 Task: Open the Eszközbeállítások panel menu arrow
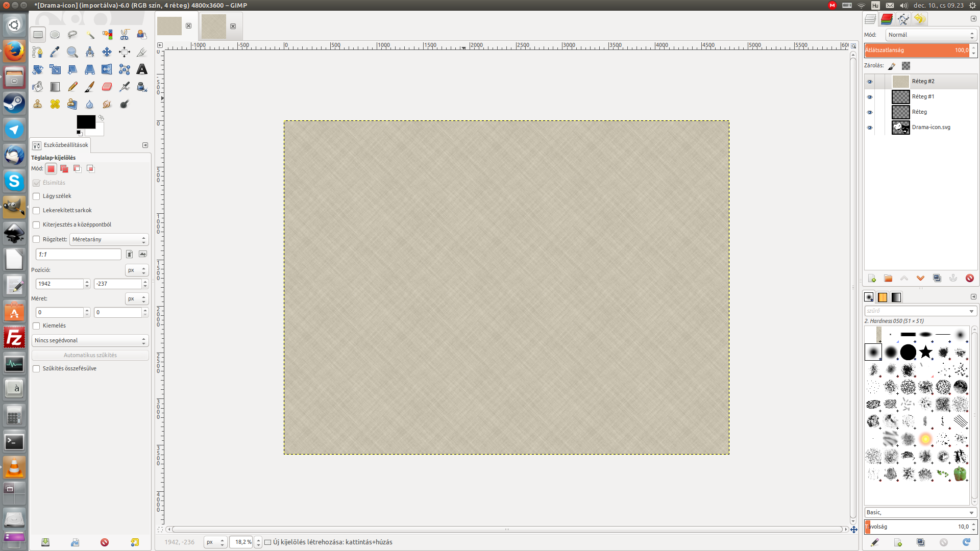pos(145,145)
